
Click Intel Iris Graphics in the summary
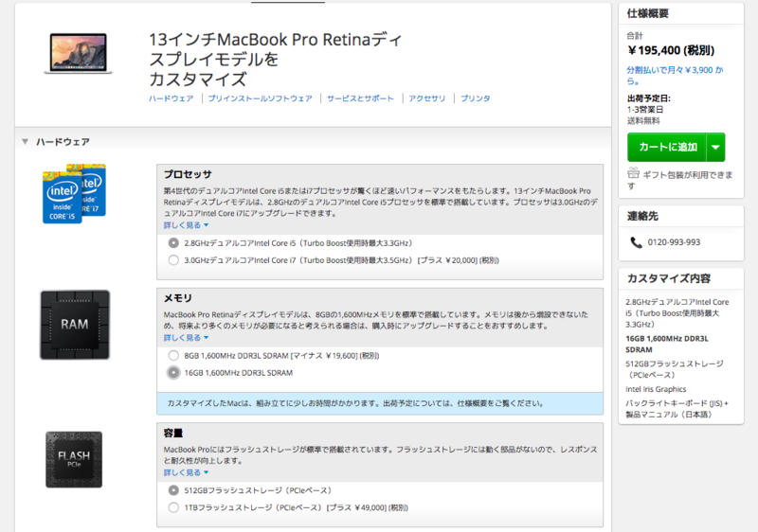656,389
